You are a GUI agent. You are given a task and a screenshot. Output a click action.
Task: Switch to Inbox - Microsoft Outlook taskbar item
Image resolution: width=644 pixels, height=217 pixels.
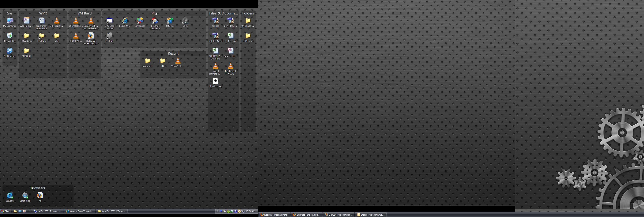tap(371, 215)
